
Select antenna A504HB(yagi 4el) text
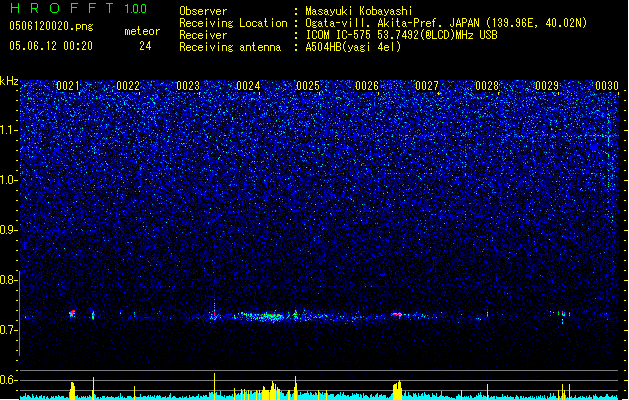tap(353, 47)
